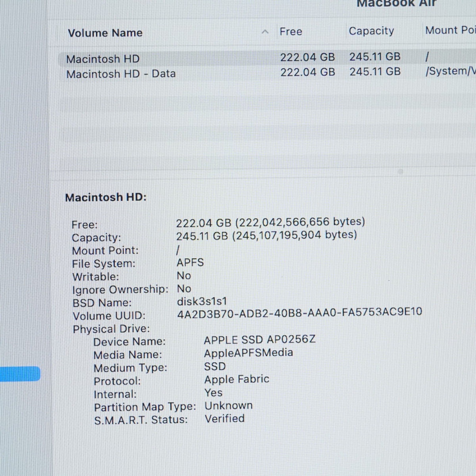Click the Volume UUID value 4A2D3B70-ADB2

[x=299, y=313]
